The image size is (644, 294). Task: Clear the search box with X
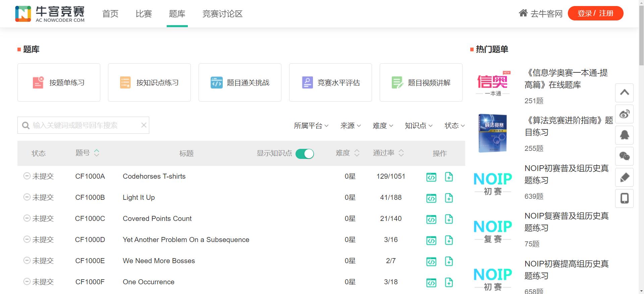pos(144,125)
